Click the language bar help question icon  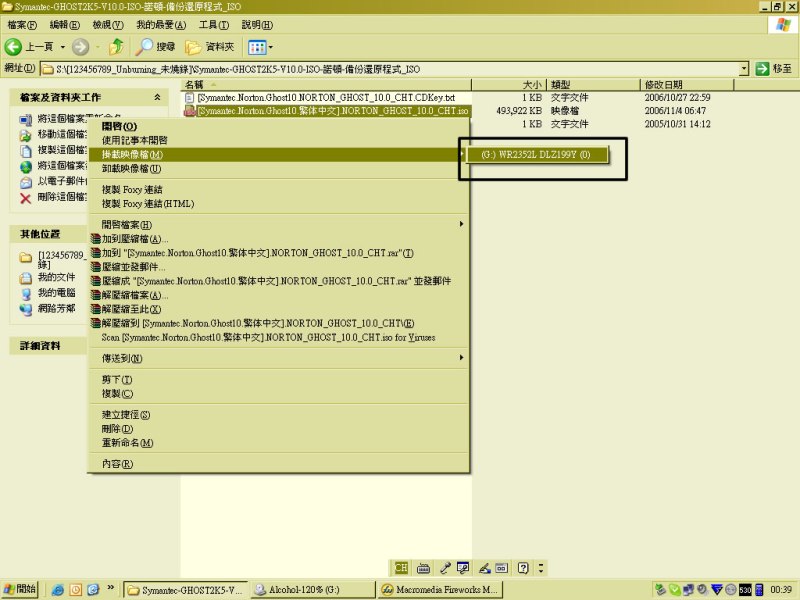point(523,567)
